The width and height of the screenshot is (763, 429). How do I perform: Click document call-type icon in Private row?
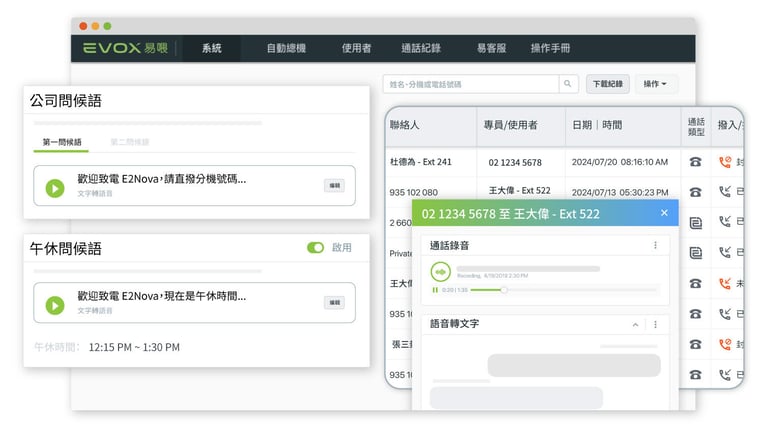pos(696,253)
